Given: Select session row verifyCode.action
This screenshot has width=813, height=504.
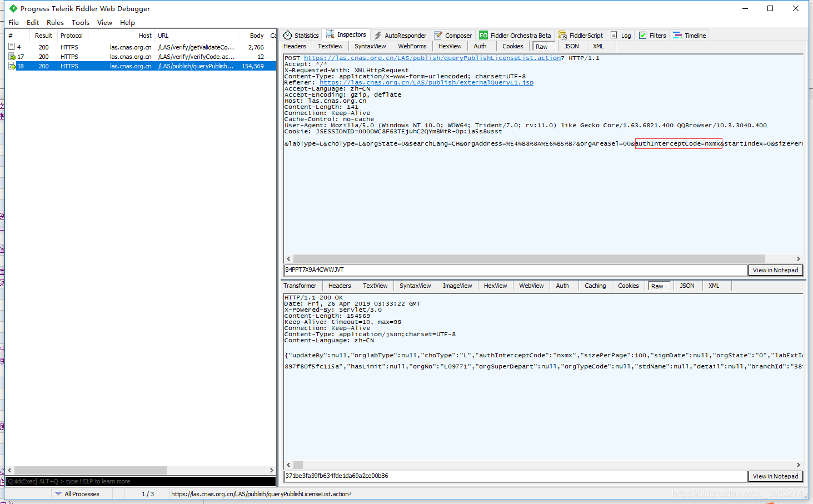Looking at the screenshot, I should coord(141,57).
